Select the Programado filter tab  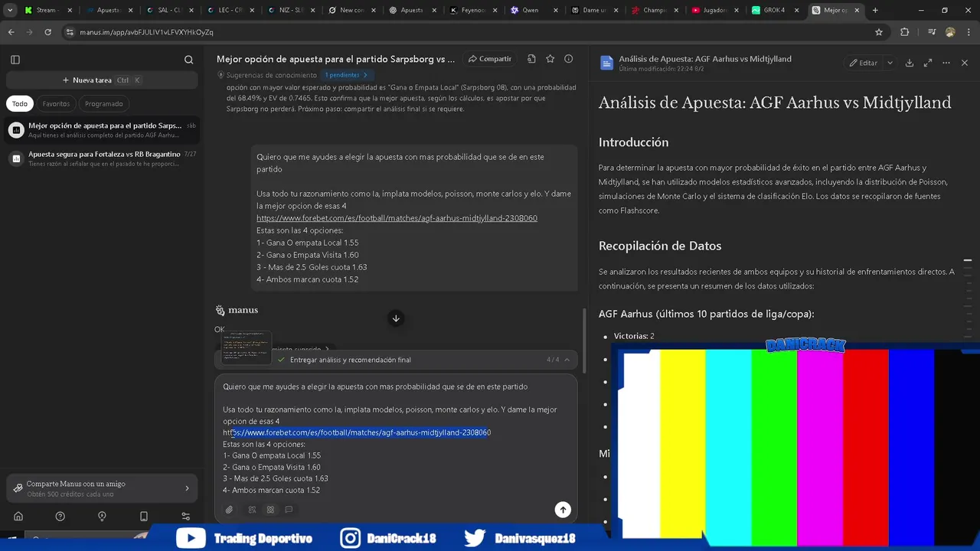pyautogui.click(x=104, y=103)
